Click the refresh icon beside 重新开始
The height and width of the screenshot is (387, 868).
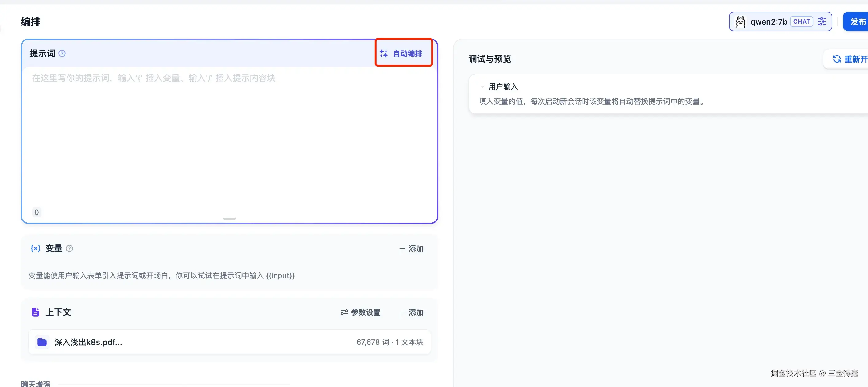coord(836,59)
